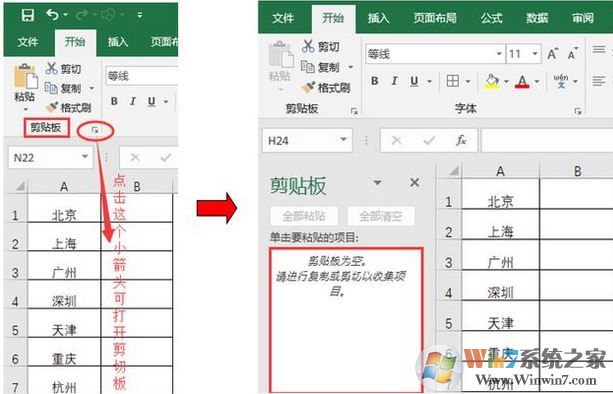Toggle Underline in right window ribbon
This screenshot has height=394, width=613.
414,81
